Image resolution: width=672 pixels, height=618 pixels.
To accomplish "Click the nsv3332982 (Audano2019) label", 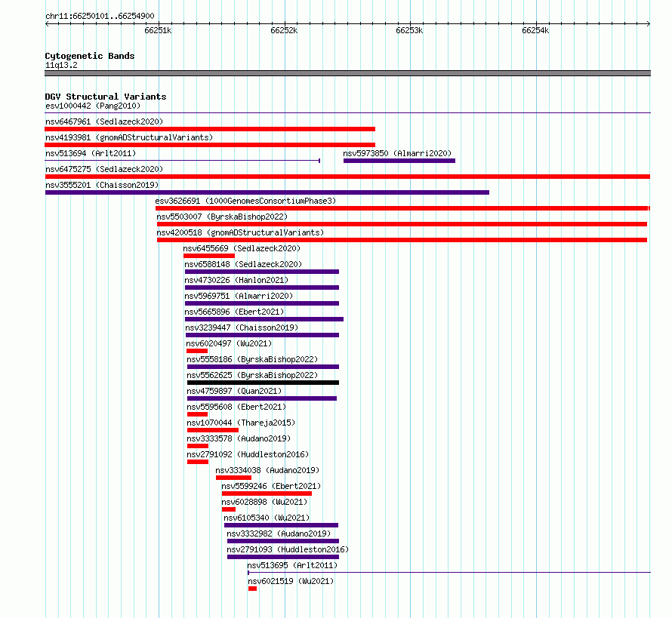I will (279, 533).
